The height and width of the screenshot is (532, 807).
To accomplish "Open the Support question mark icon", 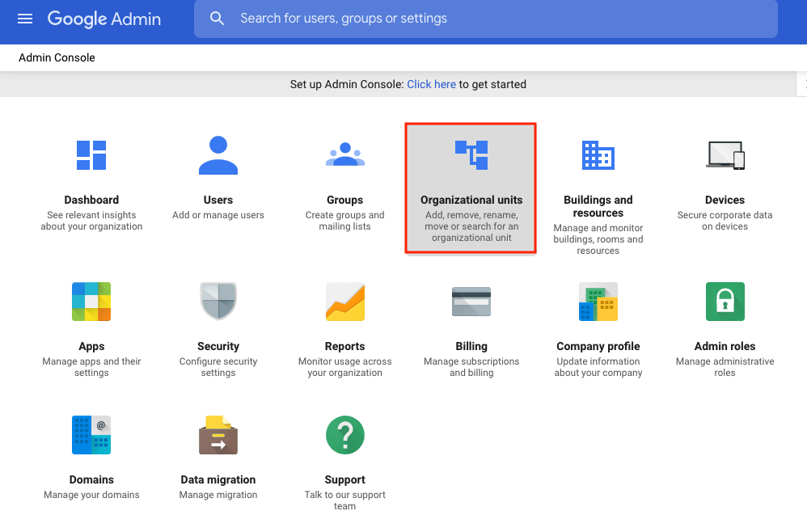I will point(345,435).
